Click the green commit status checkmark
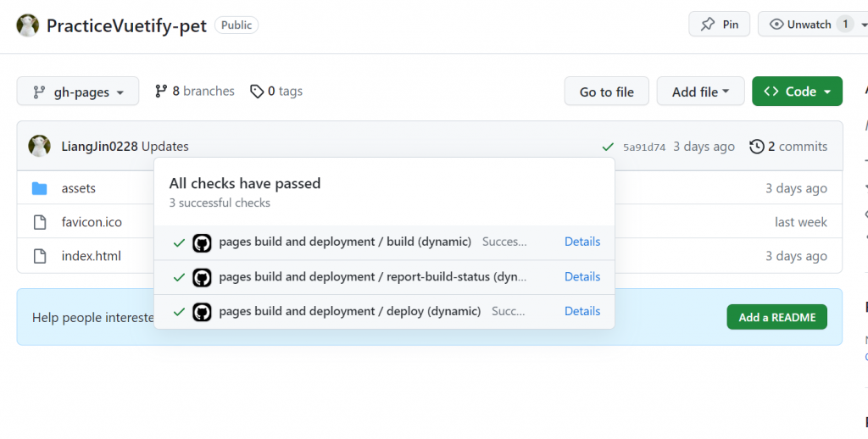The image size is (868, 439). point(608,147)
